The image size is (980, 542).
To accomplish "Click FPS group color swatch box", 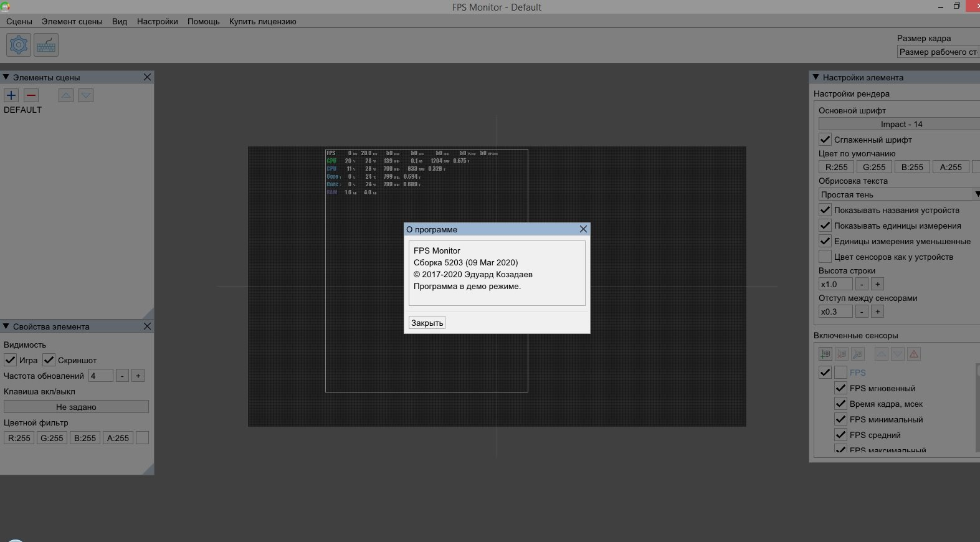I will [x=840, y=373].
